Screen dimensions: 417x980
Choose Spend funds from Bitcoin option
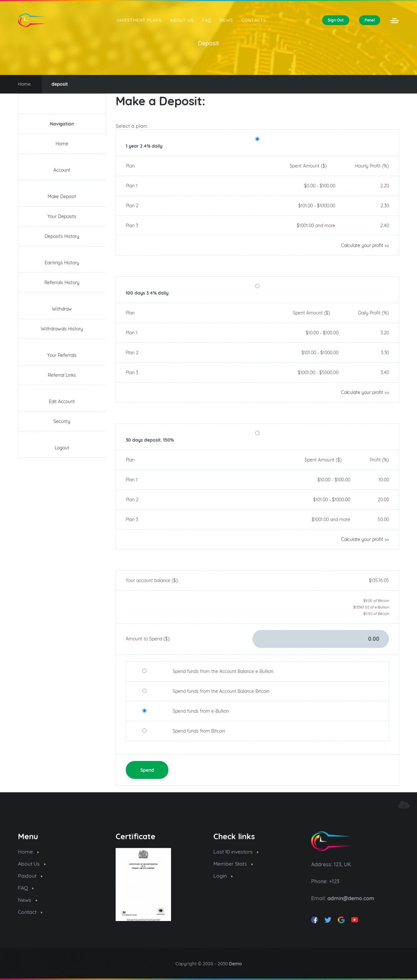tap(144, 730)
